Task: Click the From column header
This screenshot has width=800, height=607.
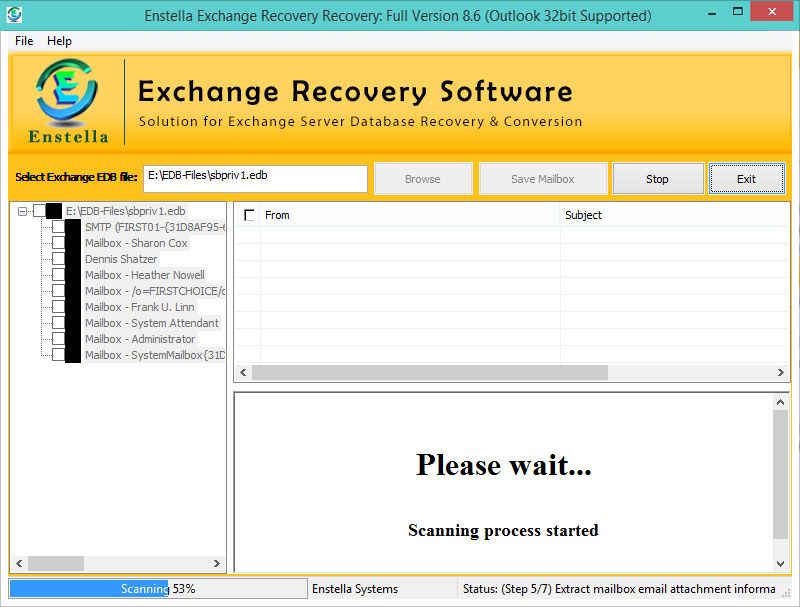Action: click(x=410, y=215)
